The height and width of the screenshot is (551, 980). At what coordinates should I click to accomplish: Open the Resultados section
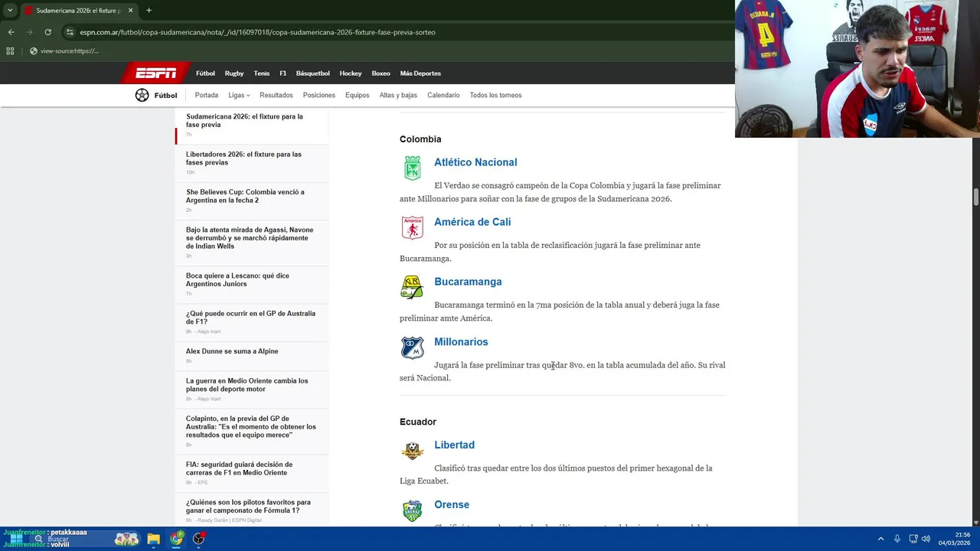pos(276,96)
